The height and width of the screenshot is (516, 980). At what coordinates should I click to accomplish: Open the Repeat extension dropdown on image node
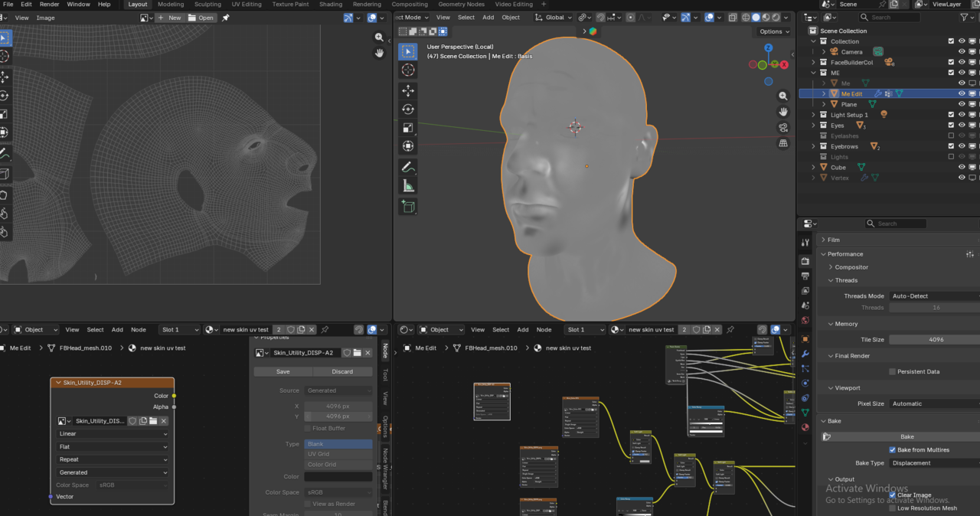point(113,459)
